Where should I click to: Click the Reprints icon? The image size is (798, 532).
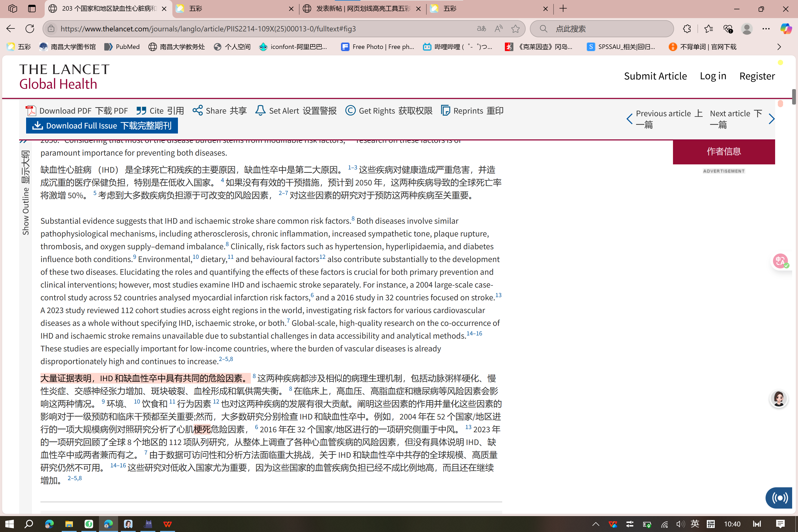pos(446,110)
